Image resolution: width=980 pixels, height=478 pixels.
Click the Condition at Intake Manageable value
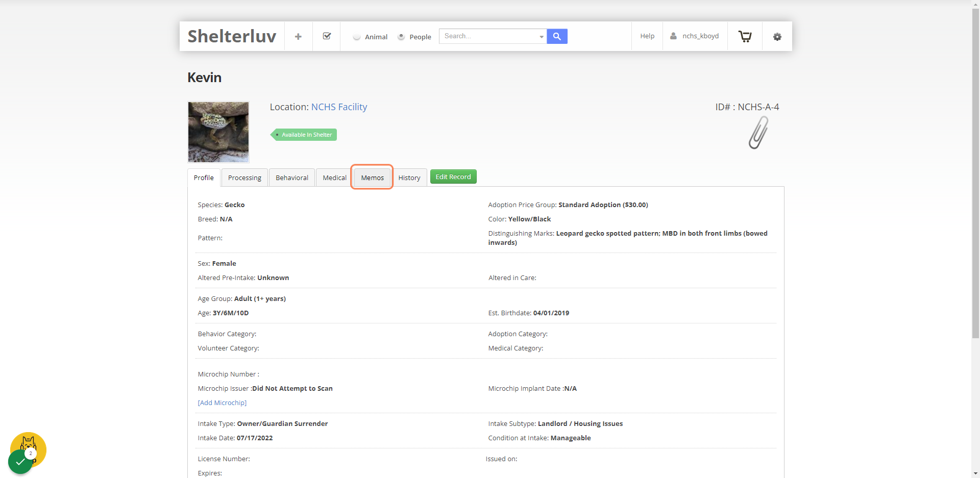571,438
